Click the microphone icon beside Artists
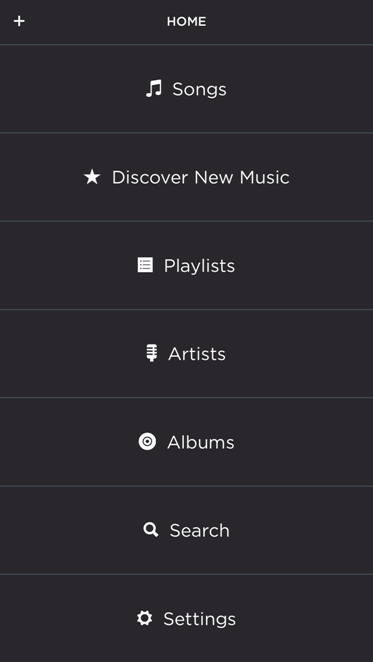The height and width of the screenshot is (662, 373). pyautogui.click(x=152, y=353)
